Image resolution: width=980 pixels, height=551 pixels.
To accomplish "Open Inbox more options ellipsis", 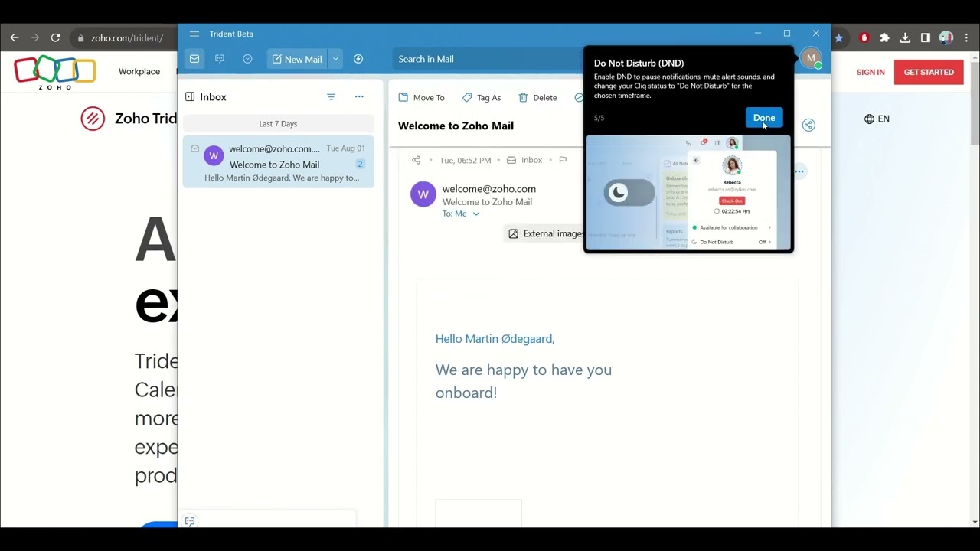I will [359, 97].
